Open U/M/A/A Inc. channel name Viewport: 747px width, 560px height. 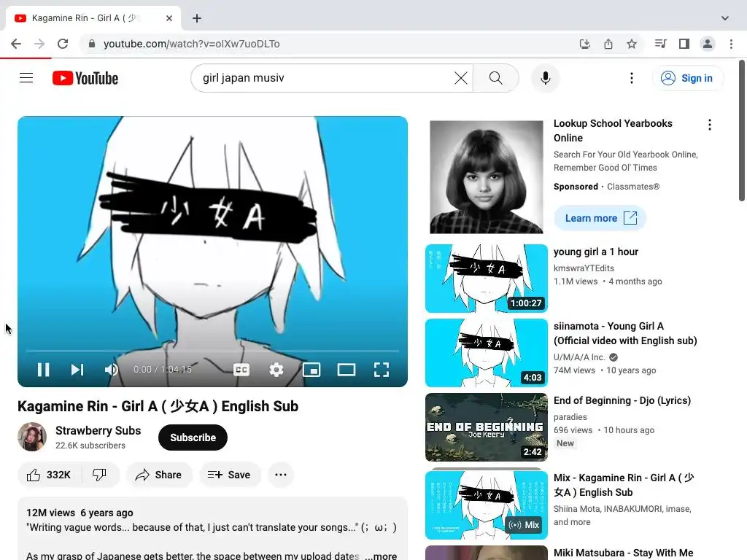578,357
